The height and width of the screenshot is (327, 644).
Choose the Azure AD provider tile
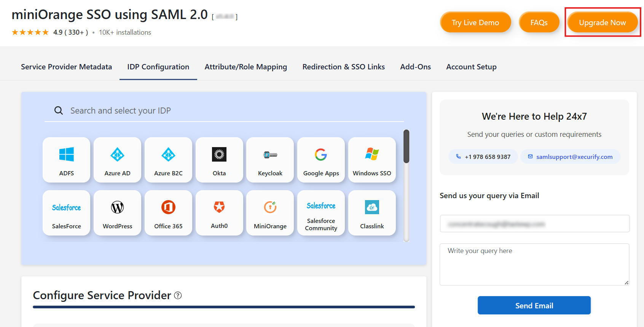117,160
